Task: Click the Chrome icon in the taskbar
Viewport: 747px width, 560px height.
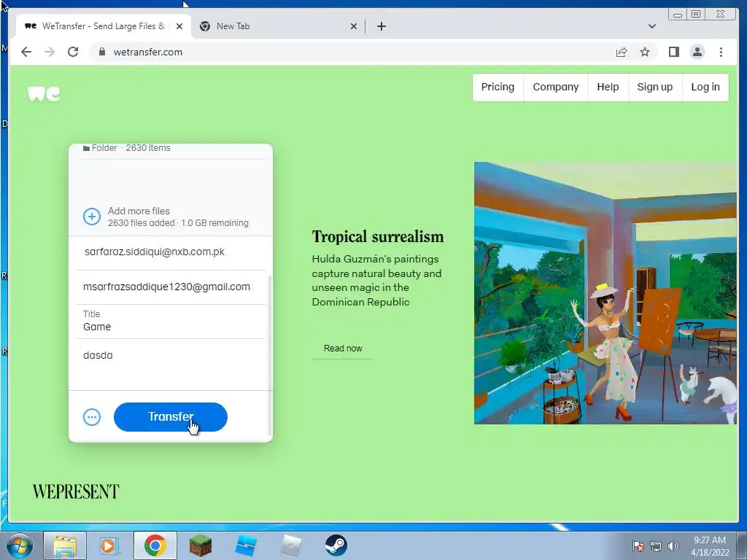Action: (155, 545)
